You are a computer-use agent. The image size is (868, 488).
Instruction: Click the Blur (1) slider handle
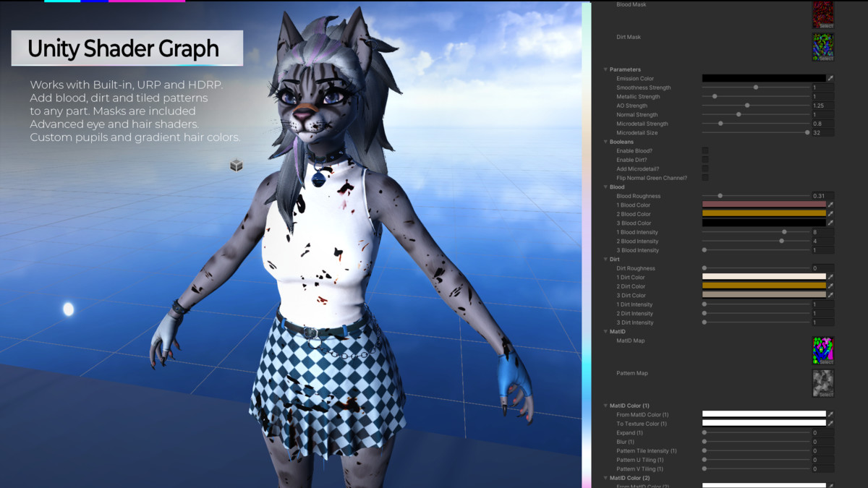point(705,442)
